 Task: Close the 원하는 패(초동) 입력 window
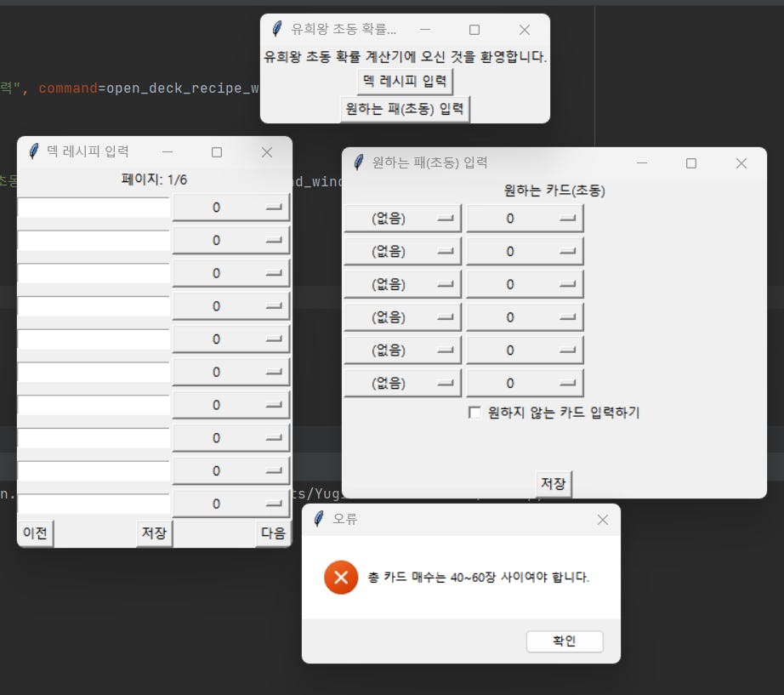741,163
